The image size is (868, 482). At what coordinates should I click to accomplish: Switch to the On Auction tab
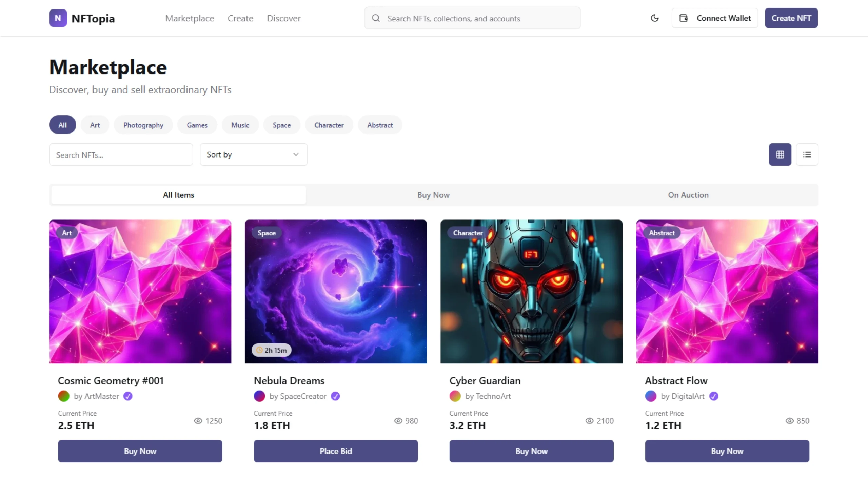pos(688,195)
